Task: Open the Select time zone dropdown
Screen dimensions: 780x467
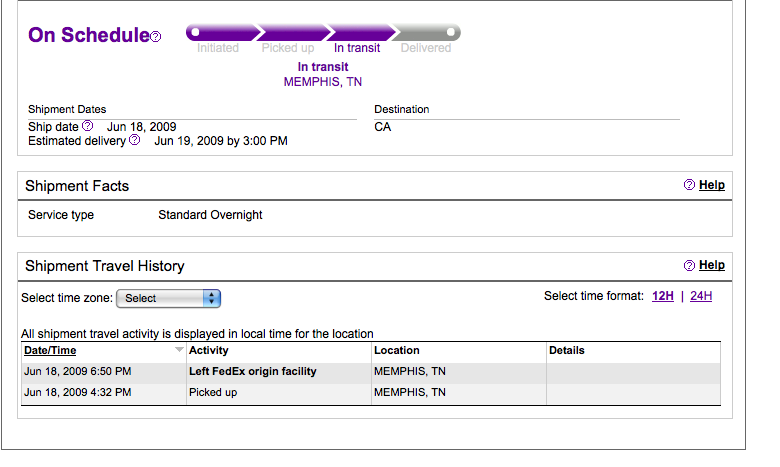Action: (x=168, y=298)
